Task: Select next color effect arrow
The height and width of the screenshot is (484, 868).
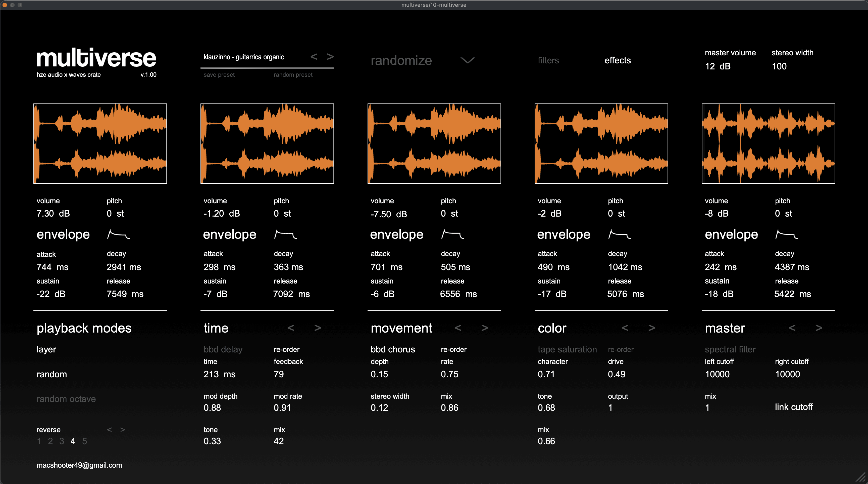Action: point(652,328)
